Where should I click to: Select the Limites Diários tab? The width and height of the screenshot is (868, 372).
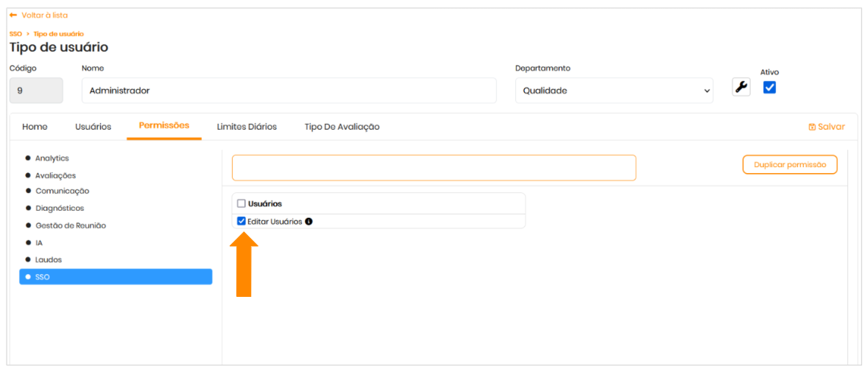(247, 127)
